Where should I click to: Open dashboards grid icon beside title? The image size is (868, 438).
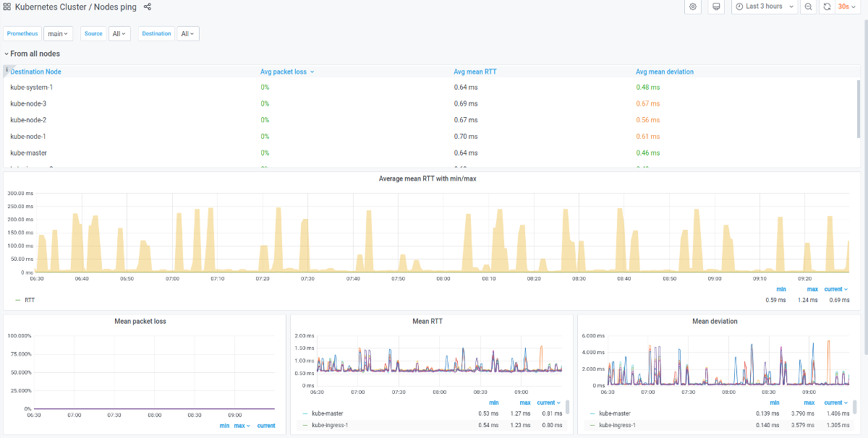[7, 7]
